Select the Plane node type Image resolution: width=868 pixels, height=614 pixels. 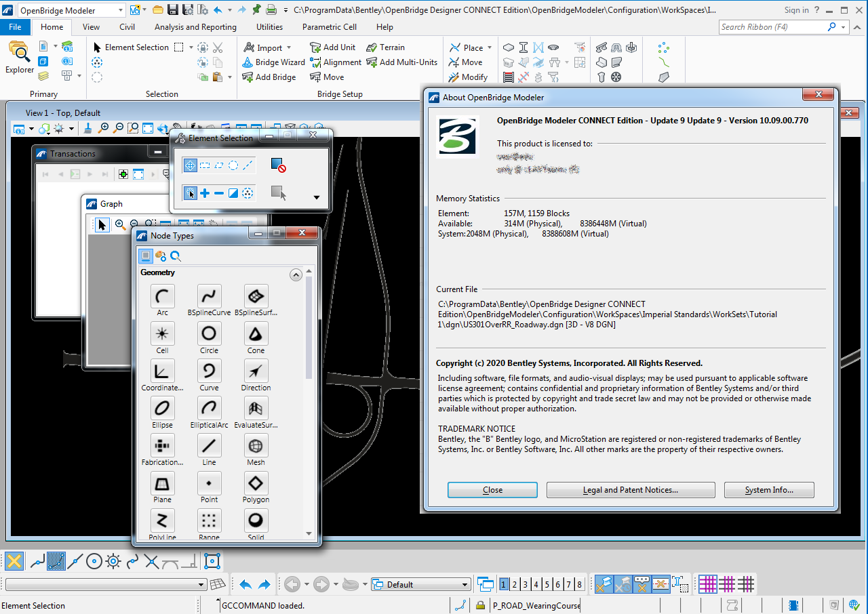(163, 483)
